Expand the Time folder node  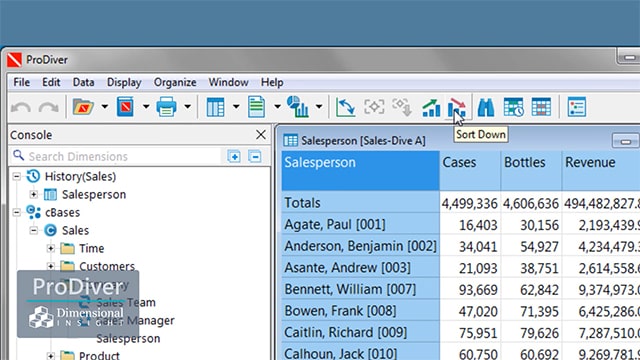(51, 248)
